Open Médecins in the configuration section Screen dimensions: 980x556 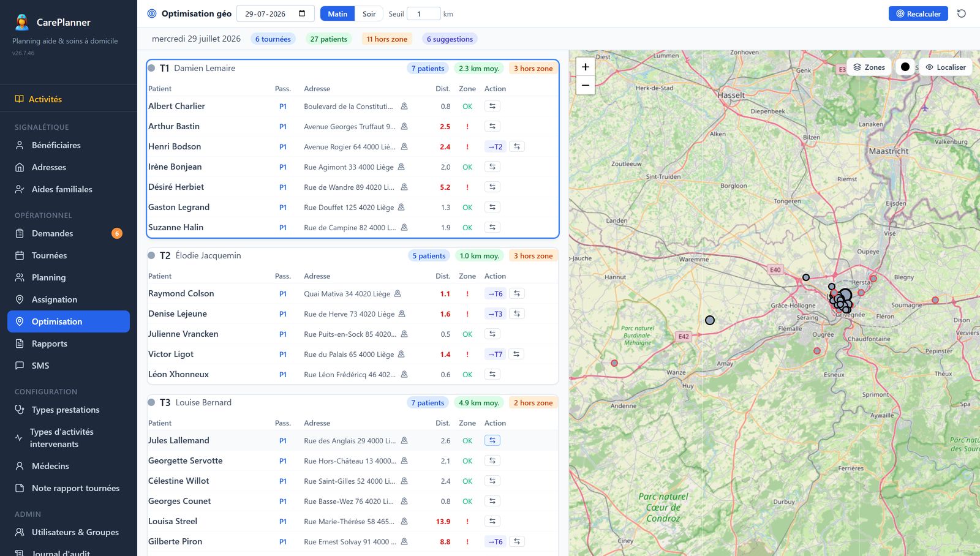69,466
